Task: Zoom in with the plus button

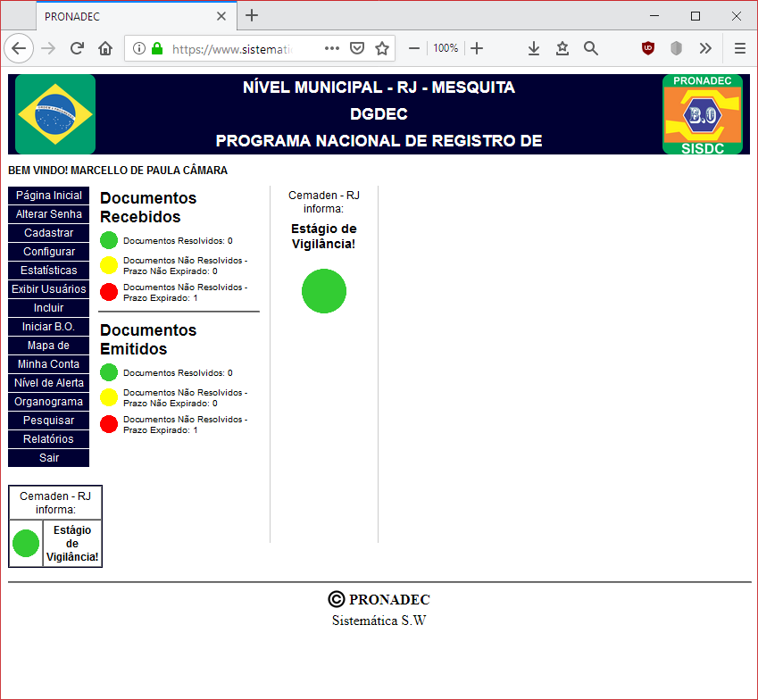Action: click(x=477, y=48)
